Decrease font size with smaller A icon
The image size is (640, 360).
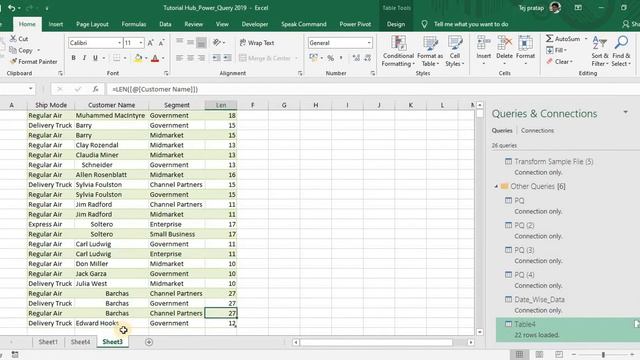tap(161, 43)
